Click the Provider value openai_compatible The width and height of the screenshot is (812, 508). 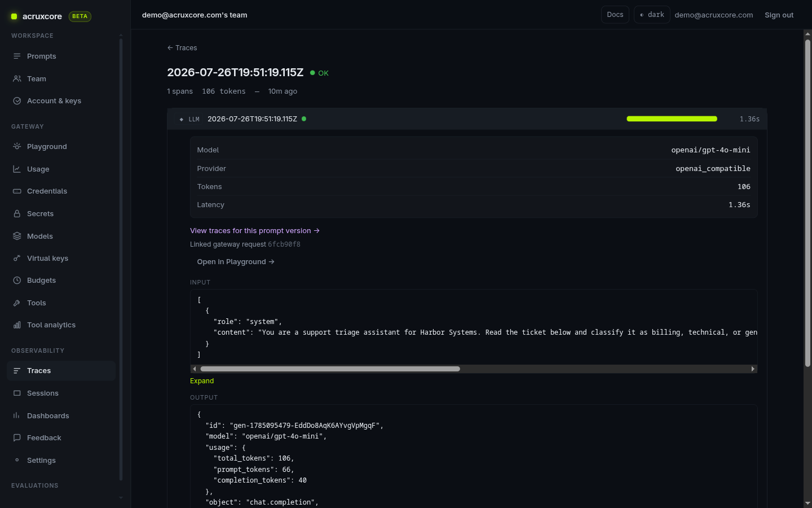(x=713, y=169)
